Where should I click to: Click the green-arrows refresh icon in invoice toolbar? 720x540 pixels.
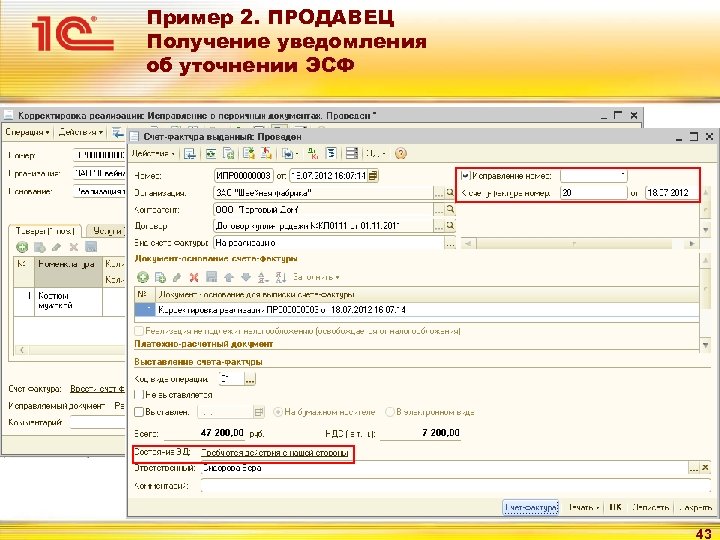tap(211, 153)
